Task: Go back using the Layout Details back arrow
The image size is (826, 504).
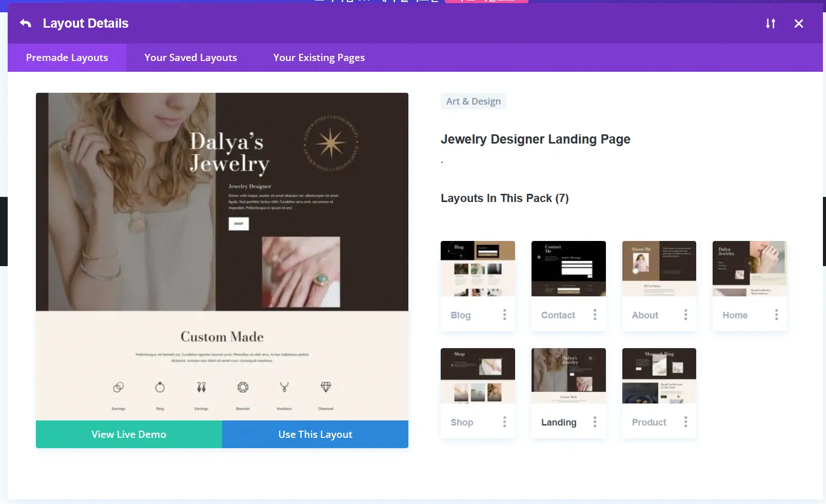Action: coord(25,23)
